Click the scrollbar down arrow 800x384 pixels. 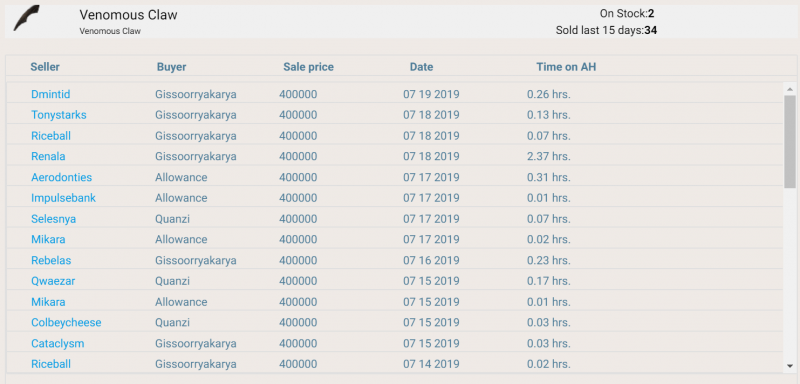[x=790, y=366]
